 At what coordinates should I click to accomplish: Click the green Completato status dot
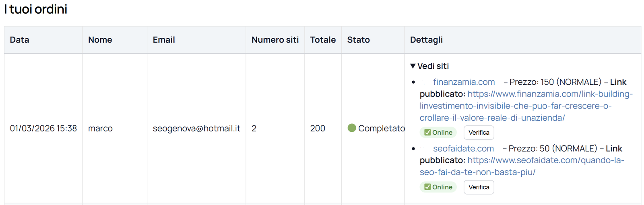tap(352, 128)
